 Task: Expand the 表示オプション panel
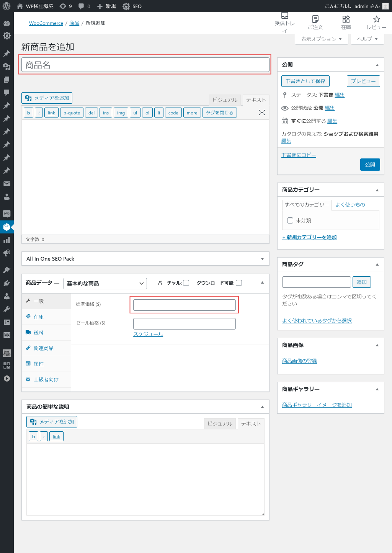322,39
